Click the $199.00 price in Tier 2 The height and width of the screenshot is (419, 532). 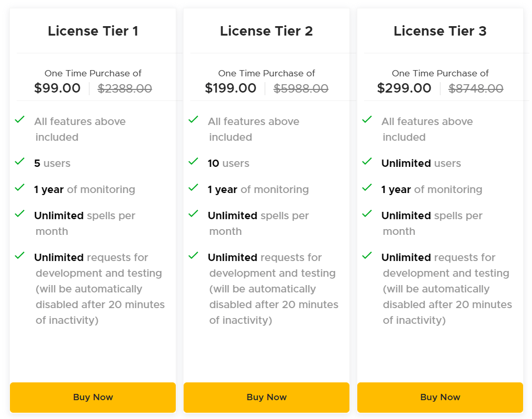pos(231,88)
